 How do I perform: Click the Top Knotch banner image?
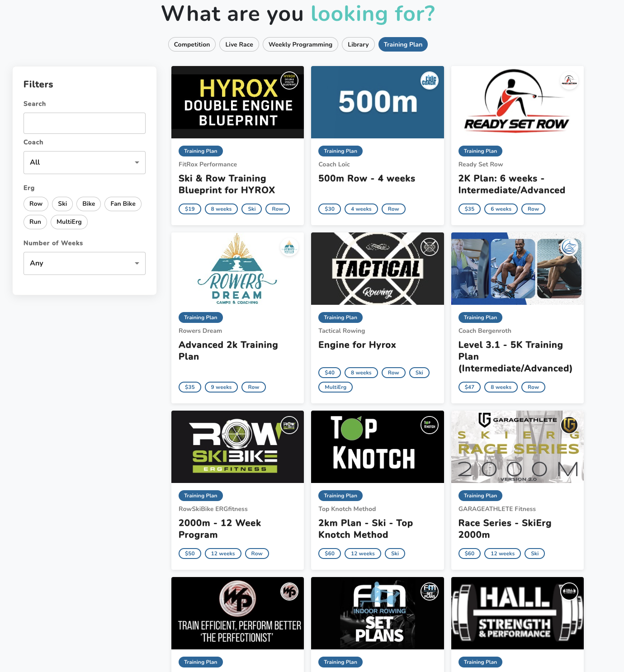coord(378,447)
